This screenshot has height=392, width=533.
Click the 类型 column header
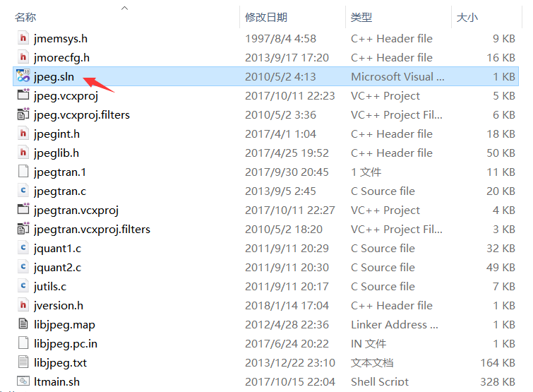coord(361,17)
